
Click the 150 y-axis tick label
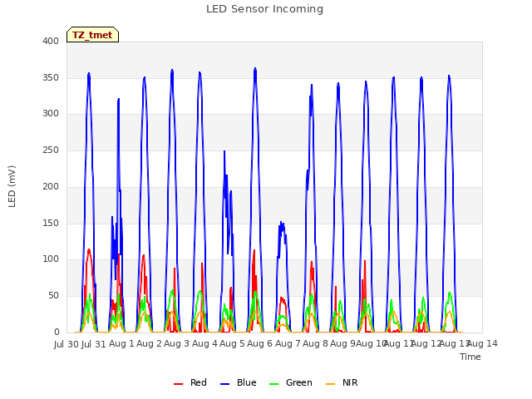tap(51, 224)
